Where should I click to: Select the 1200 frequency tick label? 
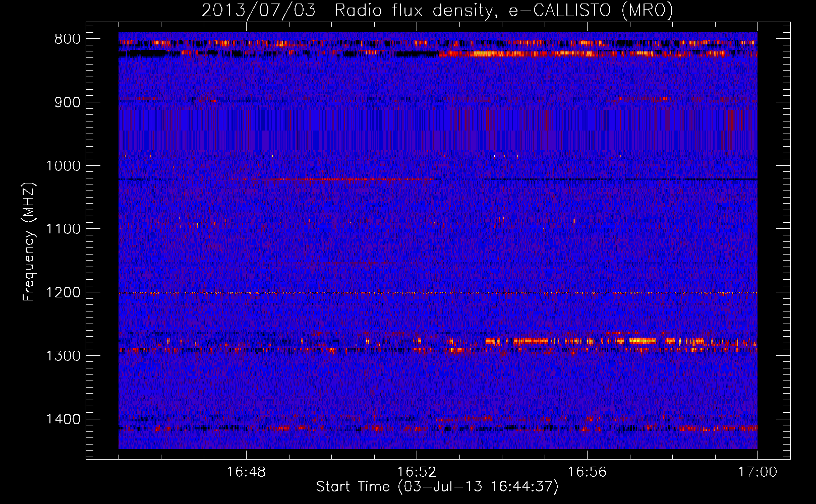(63, 293)
